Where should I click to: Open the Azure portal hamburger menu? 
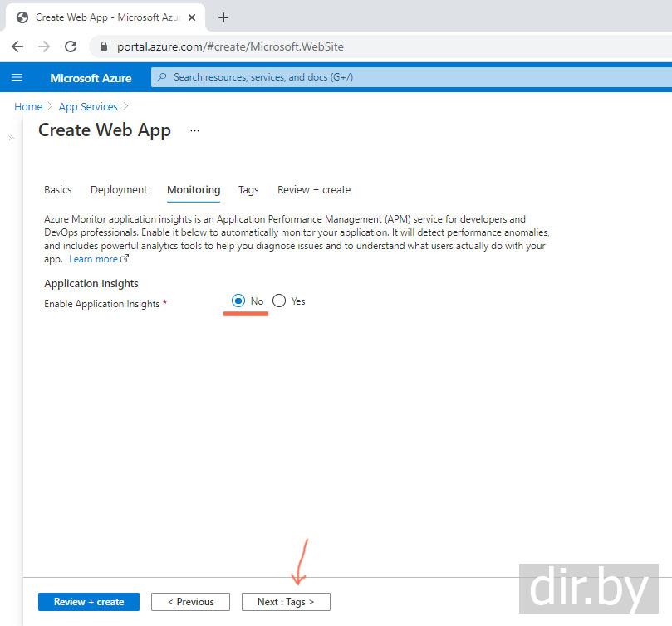pyautogui.click(x=17, y=77)
